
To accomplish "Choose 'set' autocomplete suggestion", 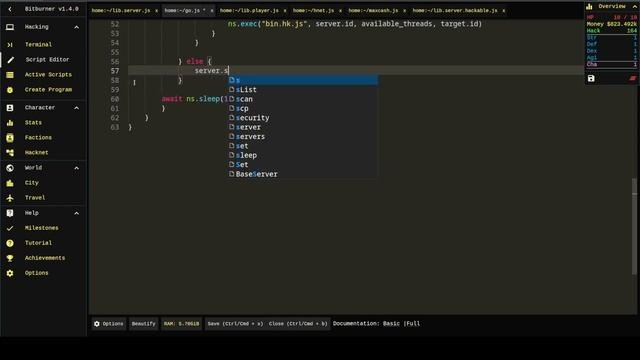I will point(303,146).
